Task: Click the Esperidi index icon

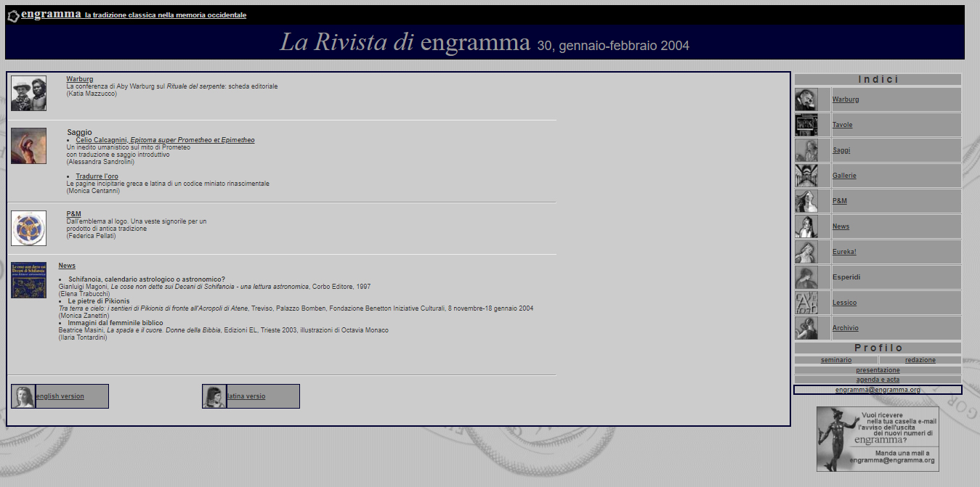Action: click(x=806, y=277)
